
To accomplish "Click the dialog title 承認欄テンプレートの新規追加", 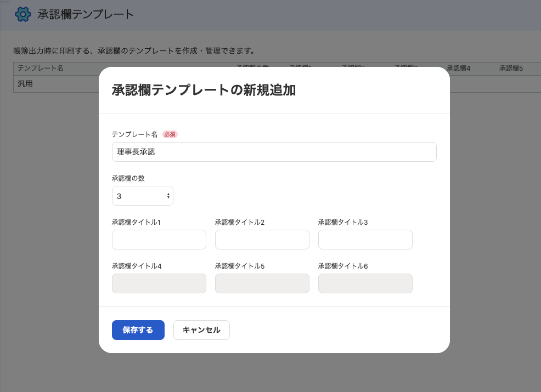I will coord(204,90).
